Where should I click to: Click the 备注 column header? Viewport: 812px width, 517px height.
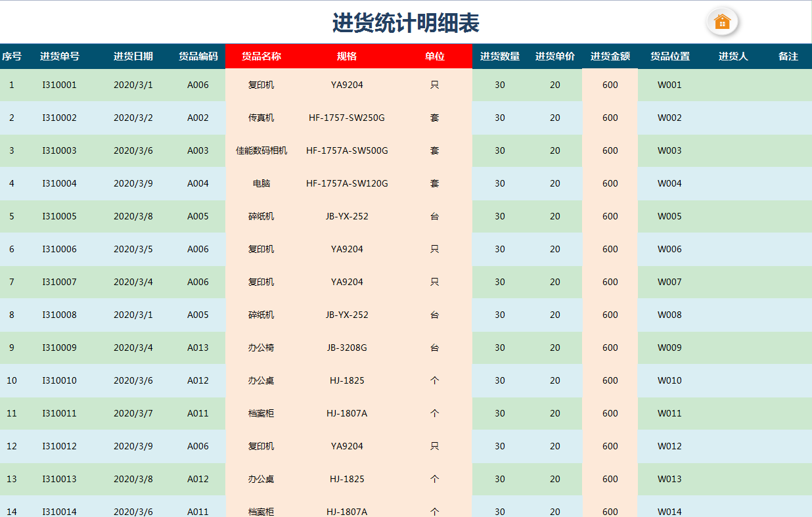tap(788, 56)
